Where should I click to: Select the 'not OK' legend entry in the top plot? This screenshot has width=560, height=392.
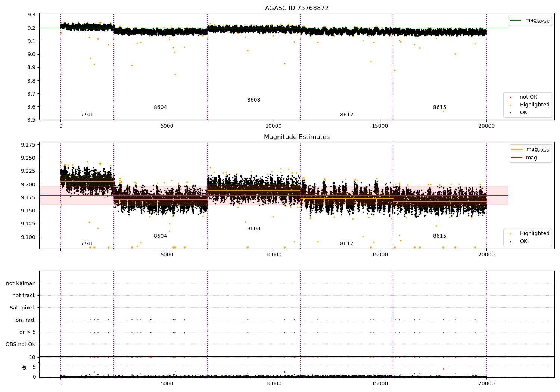tap(528, 97)
